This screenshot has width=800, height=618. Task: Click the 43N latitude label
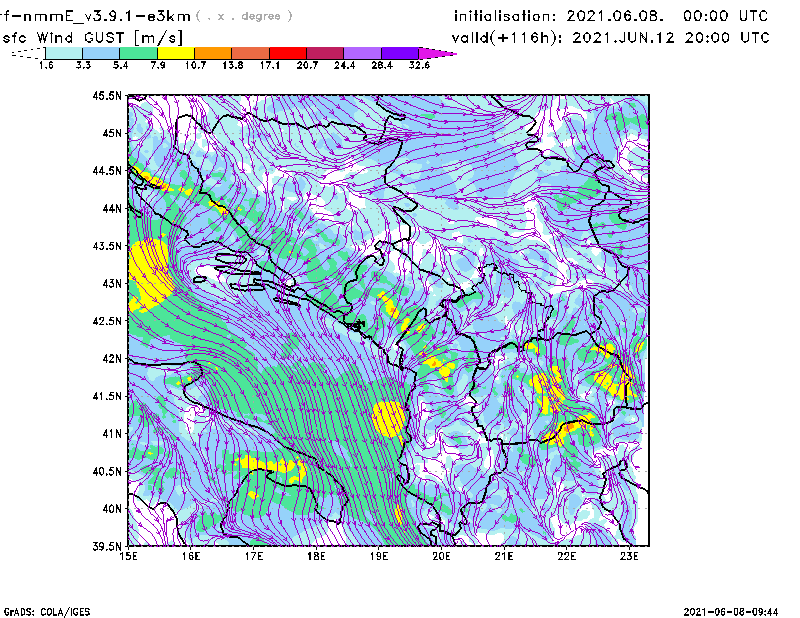(112, 283)
